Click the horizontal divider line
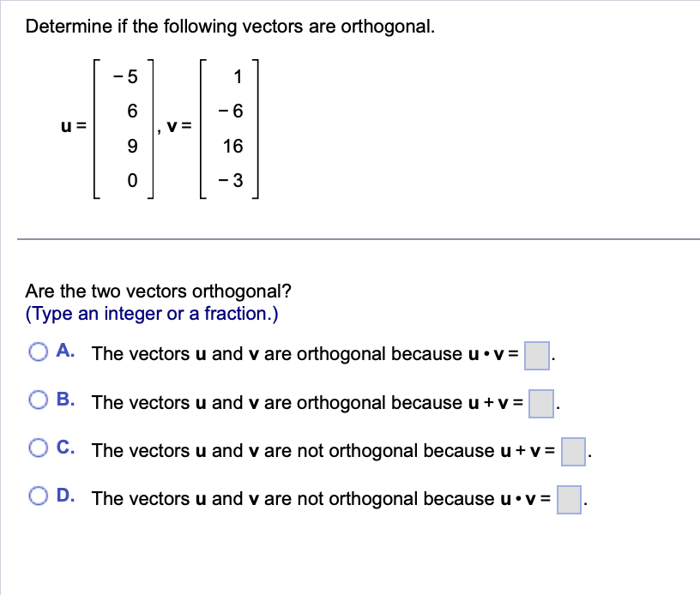Viewport: 700px width, 595px height. tap(350, 239)
